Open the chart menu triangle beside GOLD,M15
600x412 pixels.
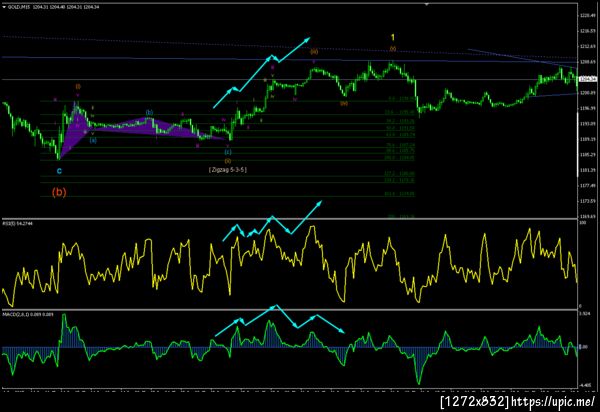(x=4, y=7)
